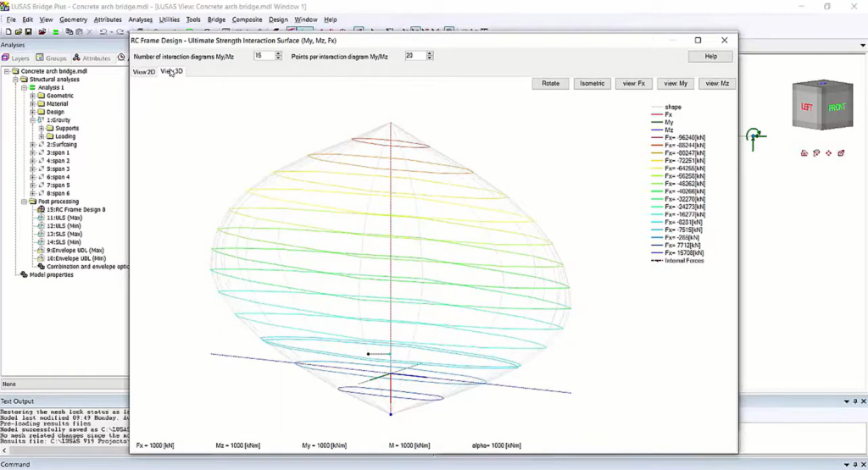This screenshot has height=470, width=868.
Task: Select RC Frame Design 8 icon in tree
Action: [39, 209]
